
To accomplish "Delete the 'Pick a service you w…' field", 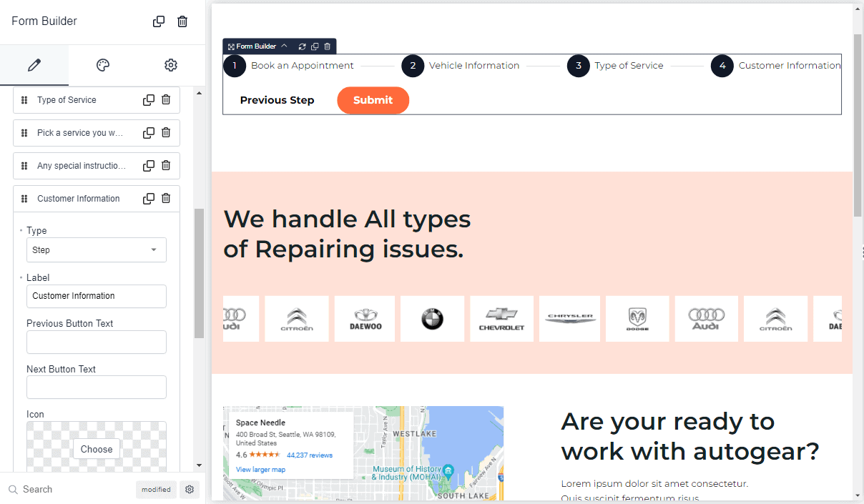I will [166, 133].
